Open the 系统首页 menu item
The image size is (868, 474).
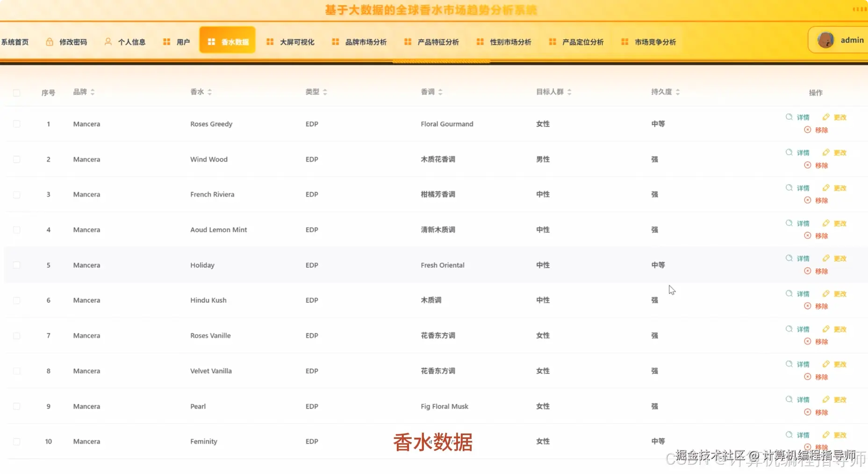click(15, 41)
